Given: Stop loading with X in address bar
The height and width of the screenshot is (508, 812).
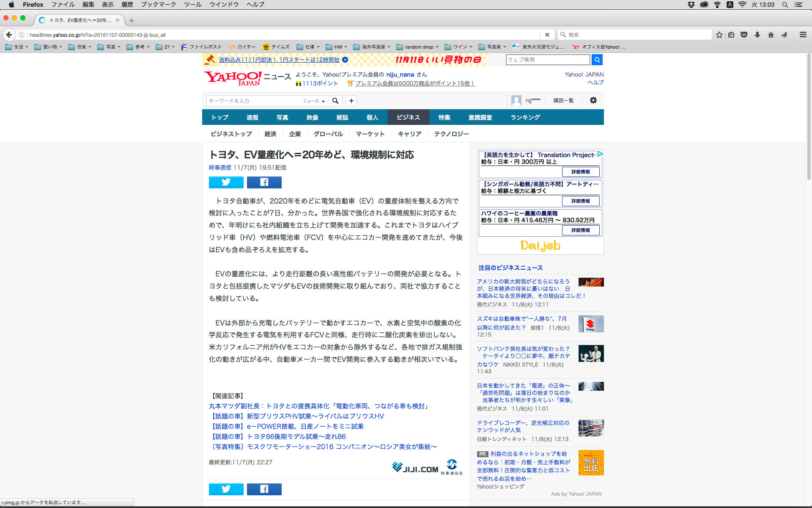Looking at the screenshot, I should 547,35.
